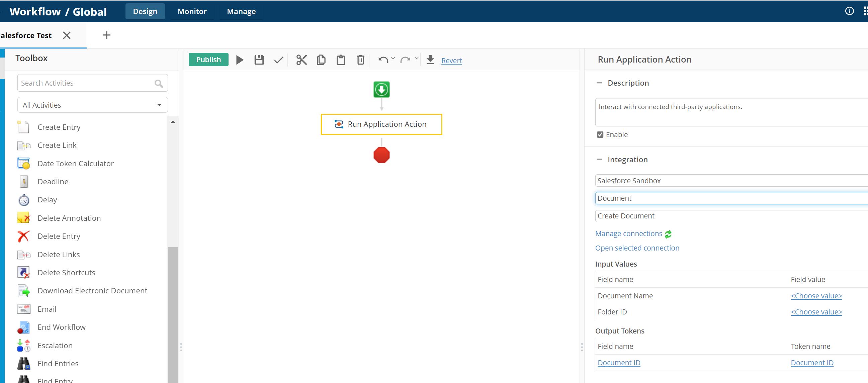Open the undo history dropdown arrow
Image resolution: width=868 pixels, height=383 pixels.
click(393, 58)
